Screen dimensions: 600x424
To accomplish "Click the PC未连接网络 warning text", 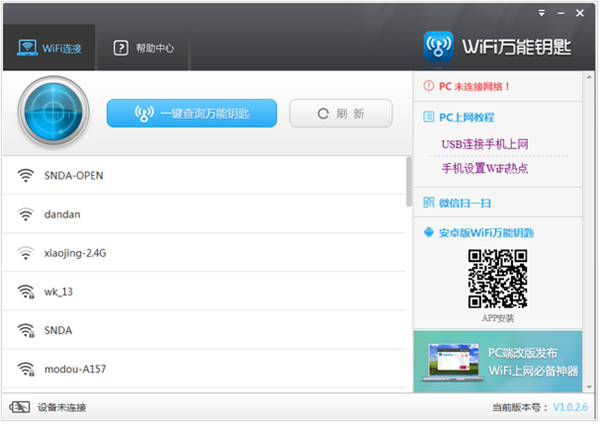I will 474,86.
